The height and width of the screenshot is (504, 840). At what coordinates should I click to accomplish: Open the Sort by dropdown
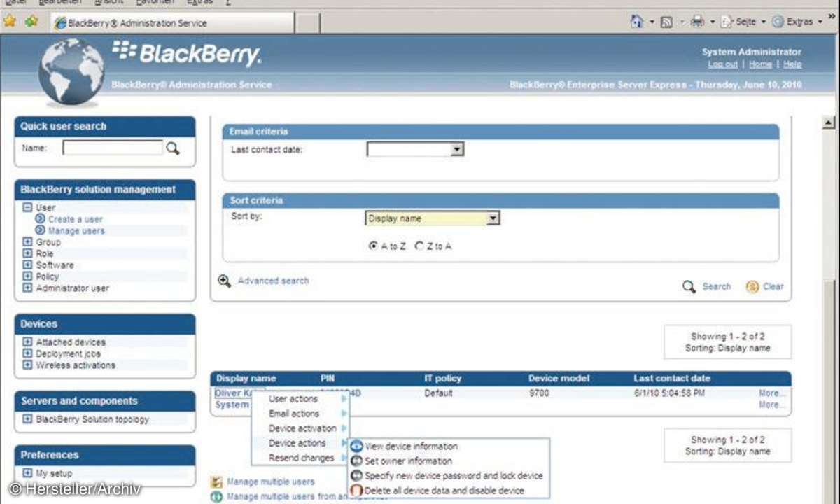493,218
